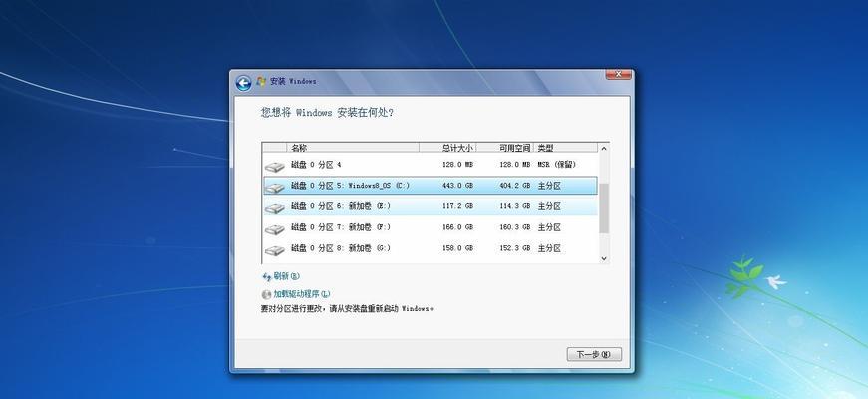Viewport: 868px width, 399px height.
Task: Click the drive icon for 磁盘 0 分区 4
Action: pos(275,166)
